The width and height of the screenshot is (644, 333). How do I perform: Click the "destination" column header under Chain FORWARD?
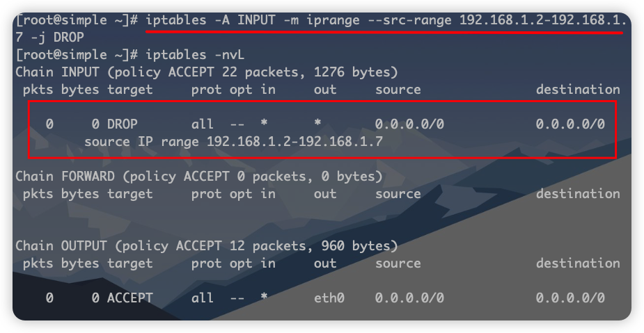click(578, 194)
